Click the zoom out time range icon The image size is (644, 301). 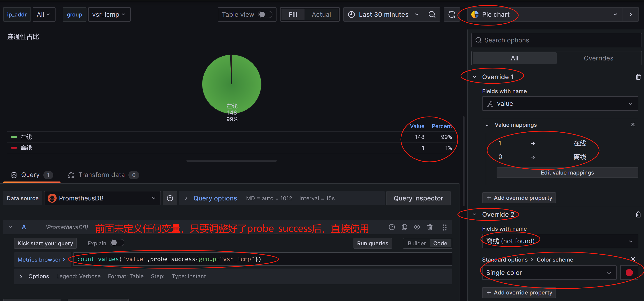[432, 14]
